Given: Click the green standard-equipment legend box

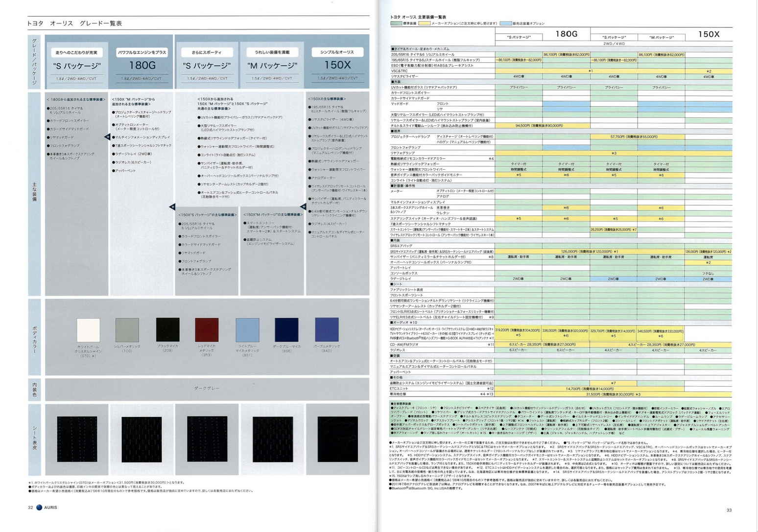Looking at the screenshot, I should (x=396, y=23).
